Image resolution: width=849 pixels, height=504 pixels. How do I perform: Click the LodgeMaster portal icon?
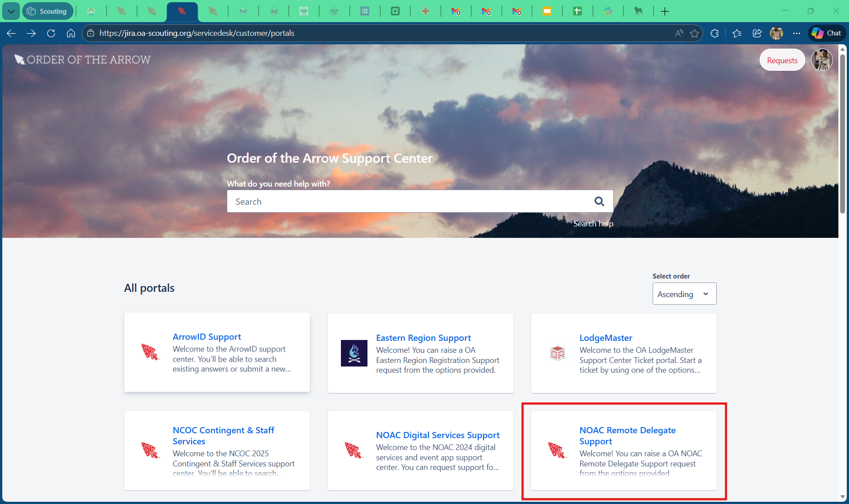(557, 353)
